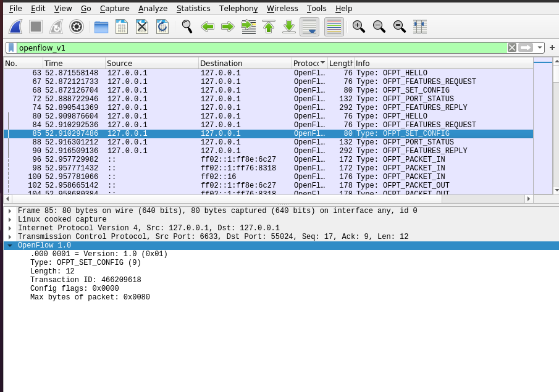Start capturing packets with shark fin icon
The image size is (559, 392).
pos(15,27)
